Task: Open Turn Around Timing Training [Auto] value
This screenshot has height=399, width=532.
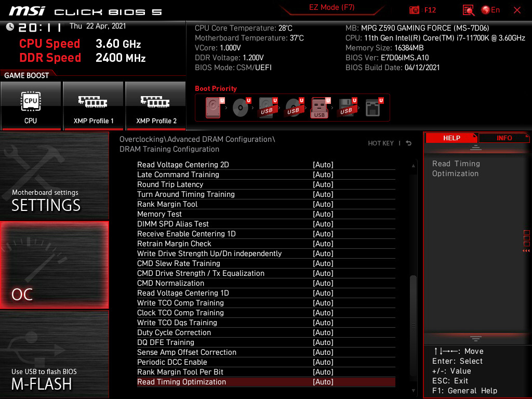Action: coord(323,194)
